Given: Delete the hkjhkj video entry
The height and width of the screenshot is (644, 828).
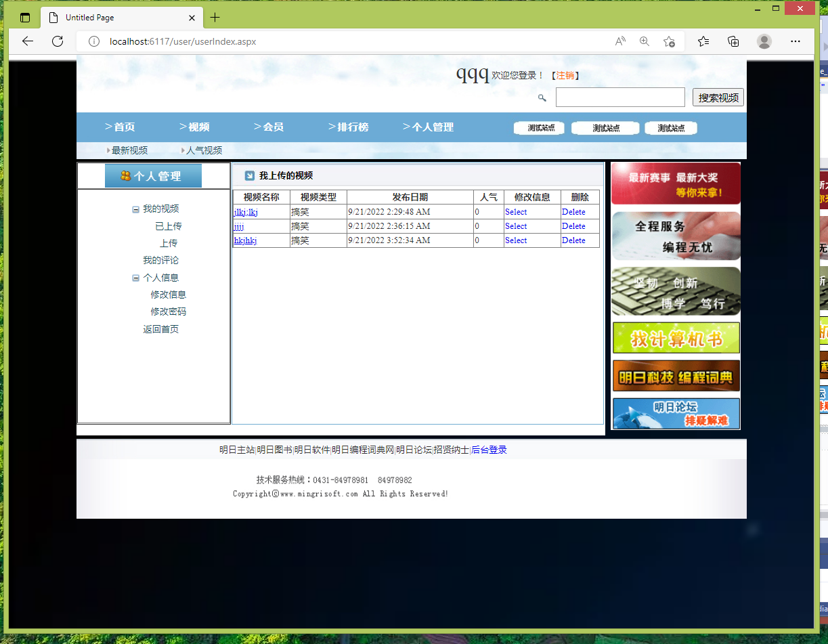Looking at the screenshot, I should click(x=572, y=240).
